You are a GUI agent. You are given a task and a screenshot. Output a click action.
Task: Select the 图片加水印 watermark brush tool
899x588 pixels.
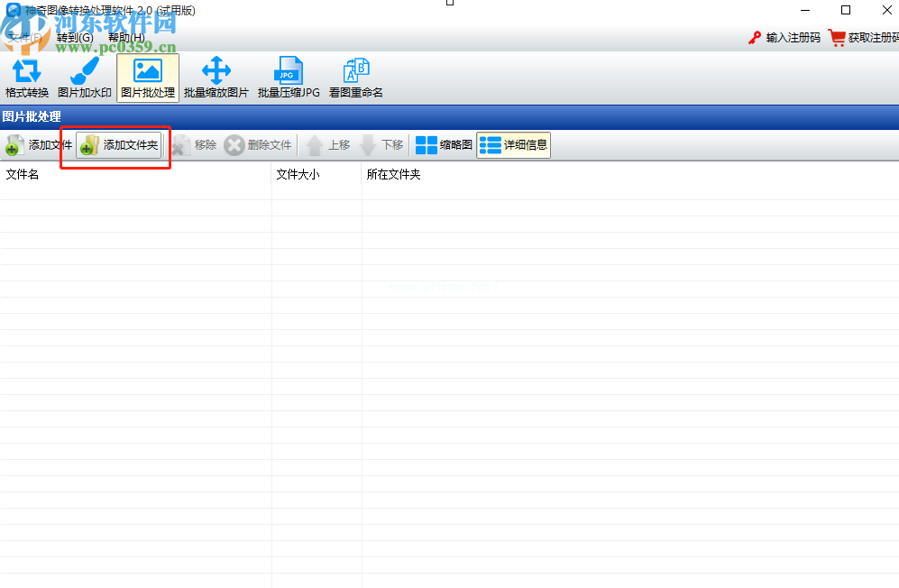click(x=85, y=78)
